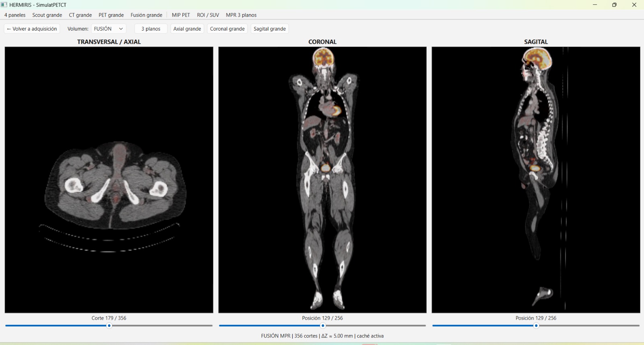
Task: Open the 'ROI / SUV' tool
Action: click(208, 15)
